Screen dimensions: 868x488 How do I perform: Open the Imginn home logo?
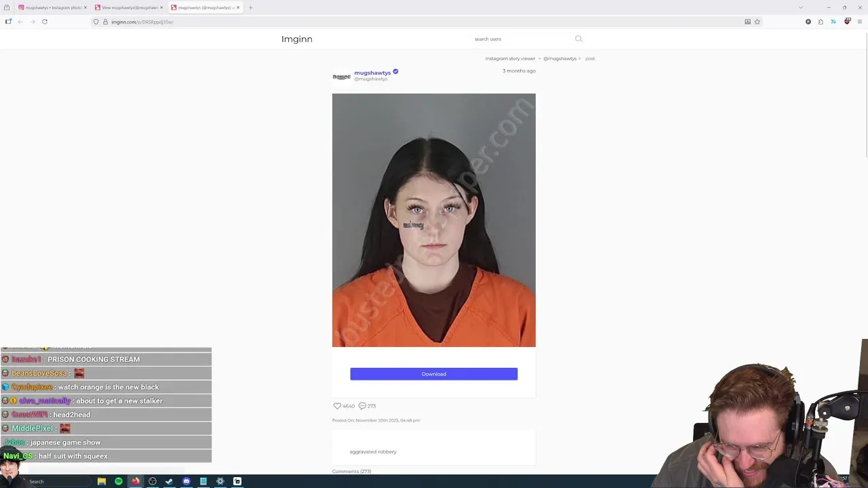tap(297, 39)
